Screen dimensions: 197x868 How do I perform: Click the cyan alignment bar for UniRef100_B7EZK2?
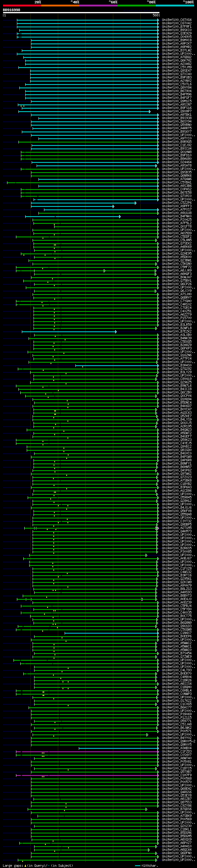(69, 332)
